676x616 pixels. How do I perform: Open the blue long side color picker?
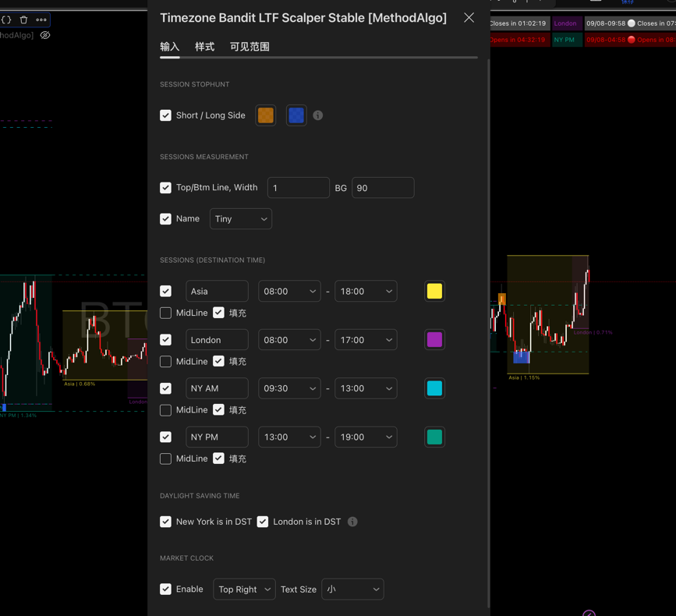point(296,115)
